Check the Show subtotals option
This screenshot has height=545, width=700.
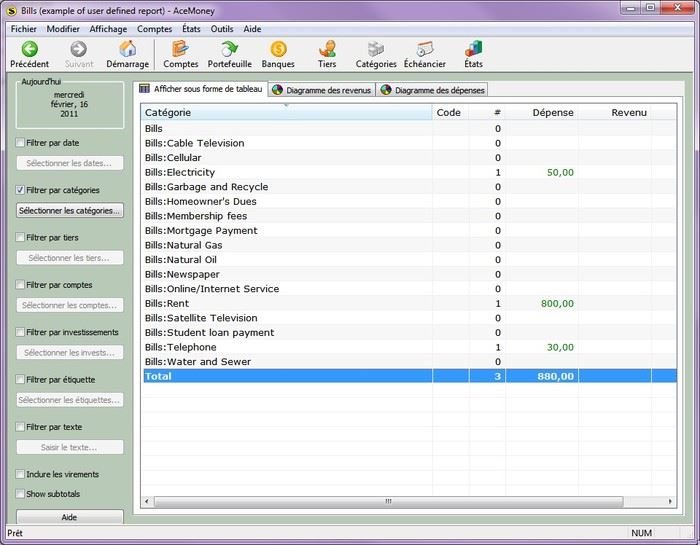click(20, 494)
